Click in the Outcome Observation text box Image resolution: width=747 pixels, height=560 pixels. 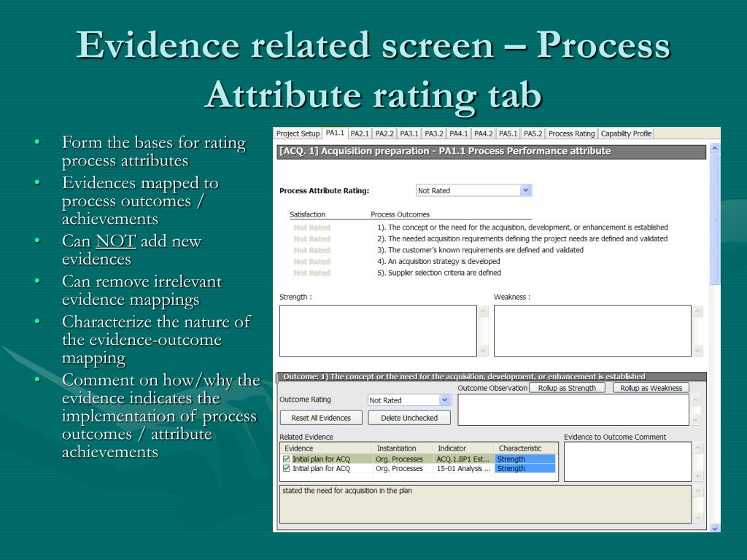pos(573,410)
